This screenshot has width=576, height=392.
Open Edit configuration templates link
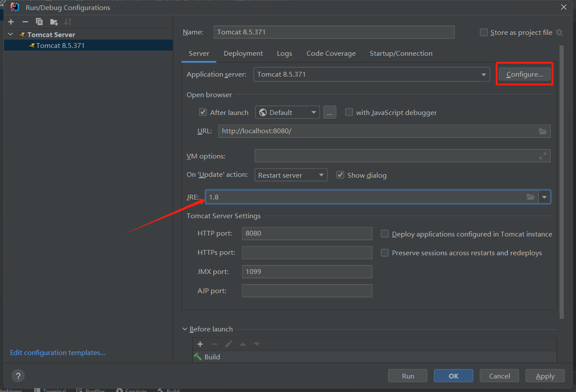(58, 353)
